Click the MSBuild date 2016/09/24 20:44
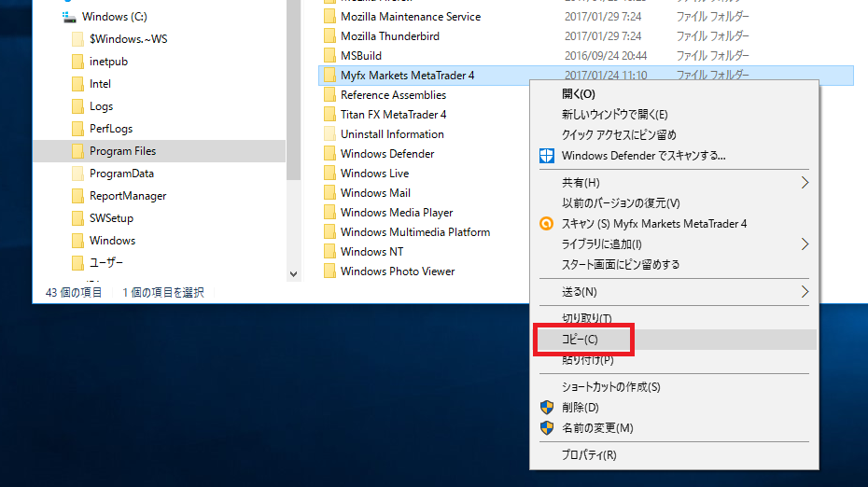This screenshot has height=487, width=868. click(606, 56)
